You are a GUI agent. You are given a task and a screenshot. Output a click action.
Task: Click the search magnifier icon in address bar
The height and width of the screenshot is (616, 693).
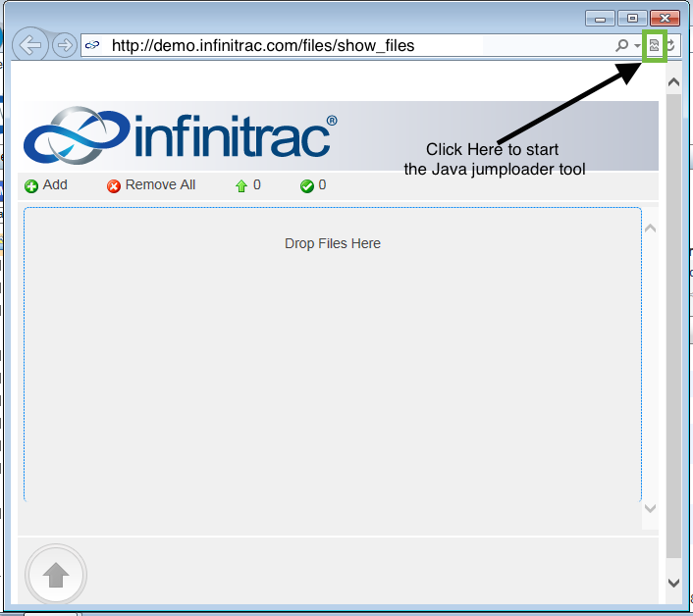621,45
